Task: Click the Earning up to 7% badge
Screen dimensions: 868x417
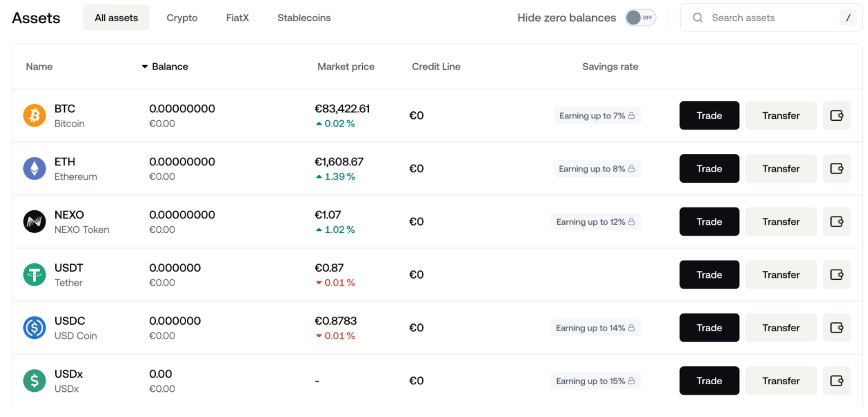Action: click(597, 116)
